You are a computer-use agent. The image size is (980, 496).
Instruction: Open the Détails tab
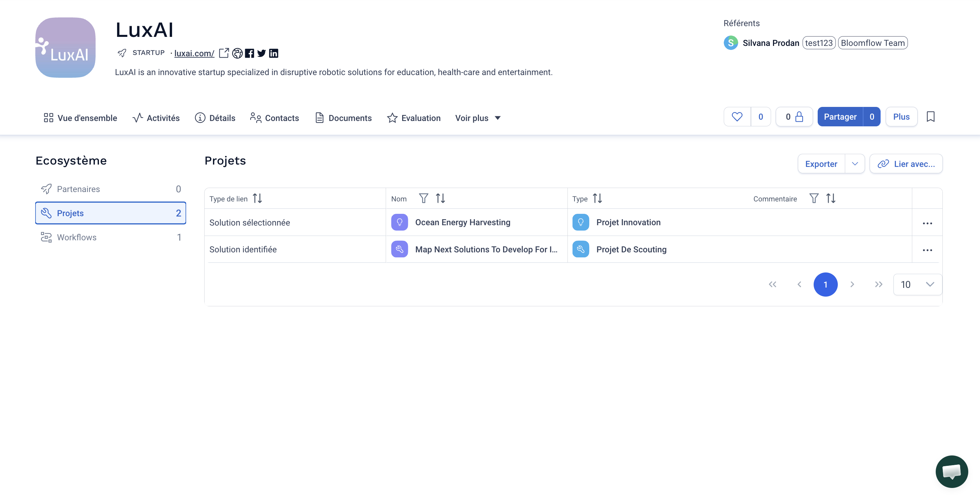[x=215, y=118]
